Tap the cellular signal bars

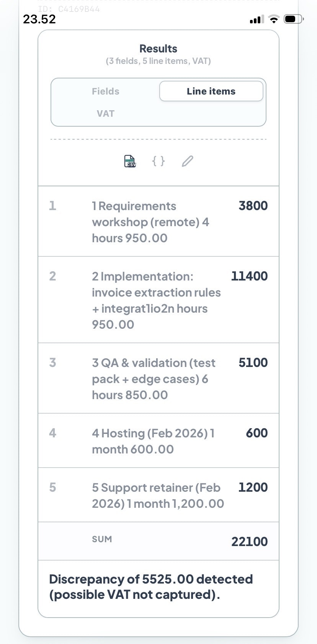(257, 19)
